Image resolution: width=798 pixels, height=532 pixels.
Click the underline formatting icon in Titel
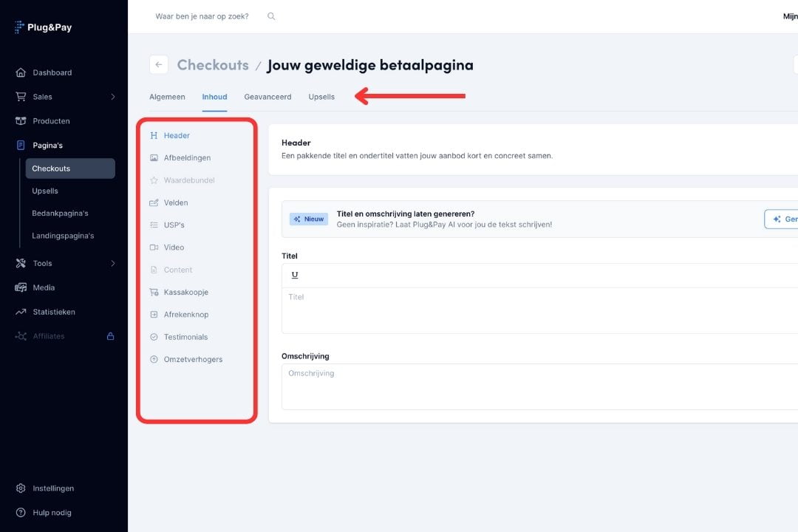pyautogui.click(x=295, y=275)
